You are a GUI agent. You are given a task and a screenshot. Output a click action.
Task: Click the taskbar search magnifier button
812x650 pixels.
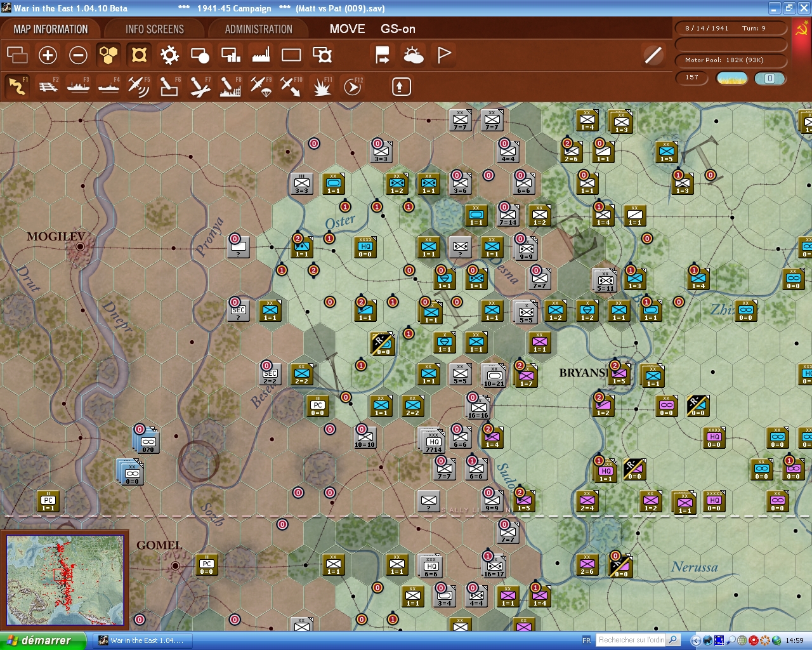click(x=674, y=640)
